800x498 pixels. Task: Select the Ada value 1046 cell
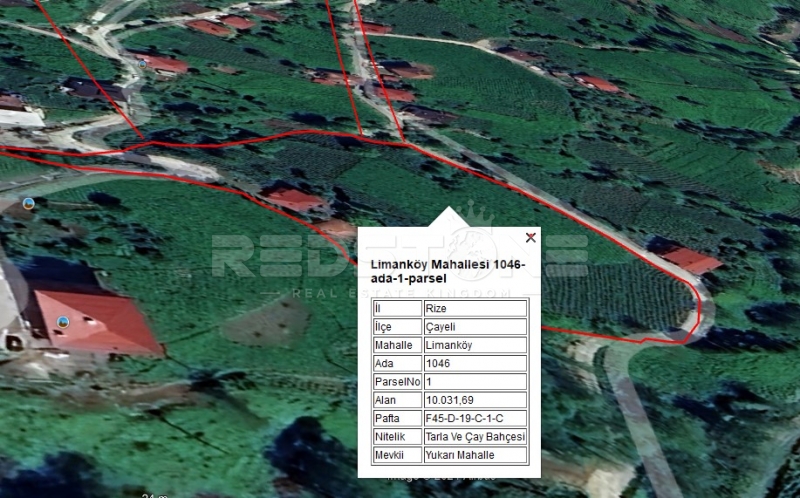click(x=474, y=363)
